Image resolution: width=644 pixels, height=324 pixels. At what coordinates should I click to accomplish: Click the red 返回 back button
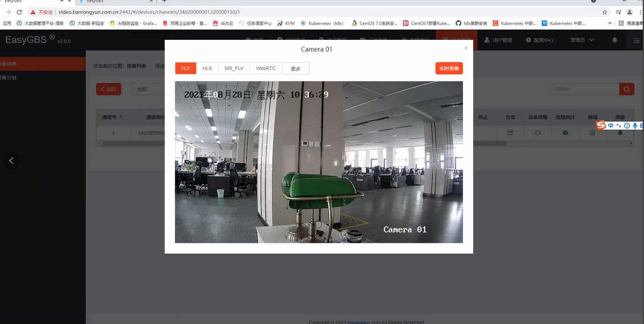click(108, 89)
